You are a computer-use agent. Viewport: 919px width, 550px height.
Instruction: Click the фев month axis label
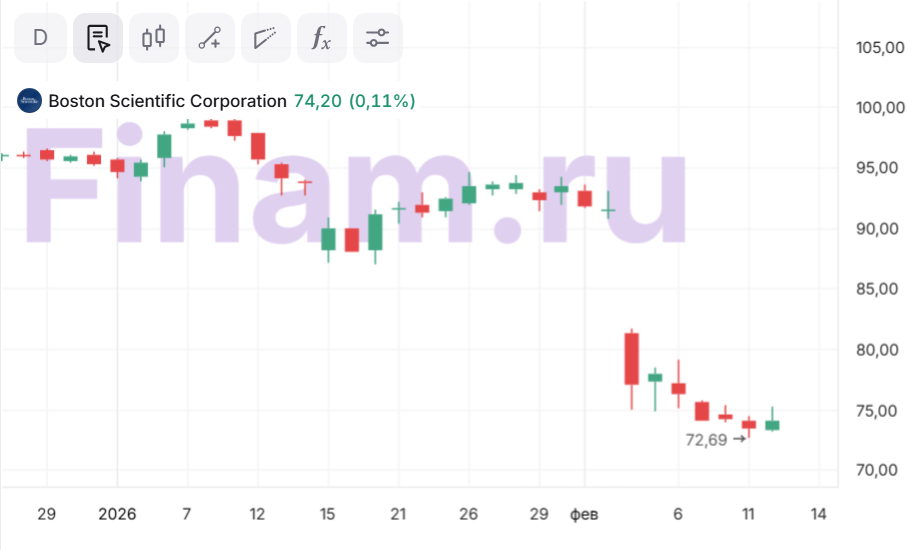(584, 514)
